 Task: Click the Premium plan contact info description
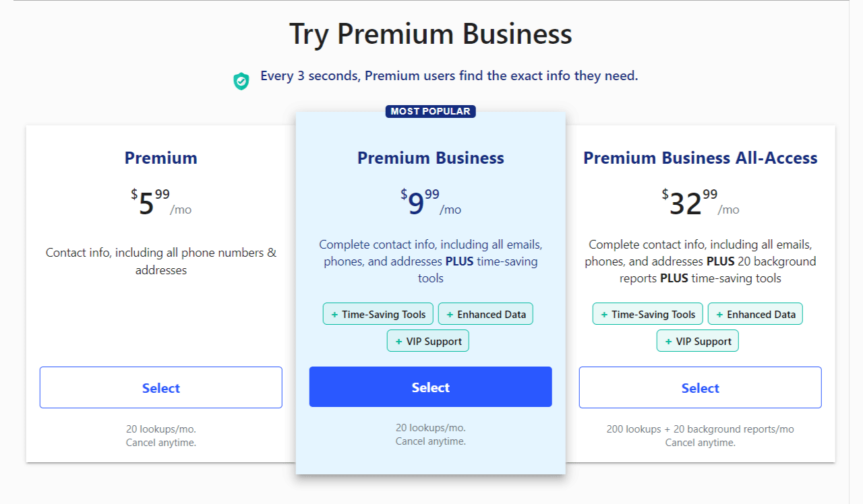coord(160,261)
